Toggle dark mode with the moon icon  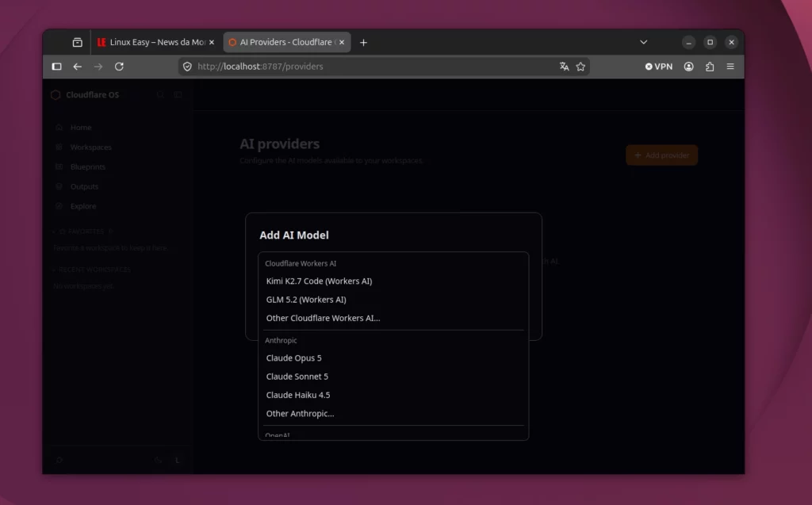click(x=158, y=460)
